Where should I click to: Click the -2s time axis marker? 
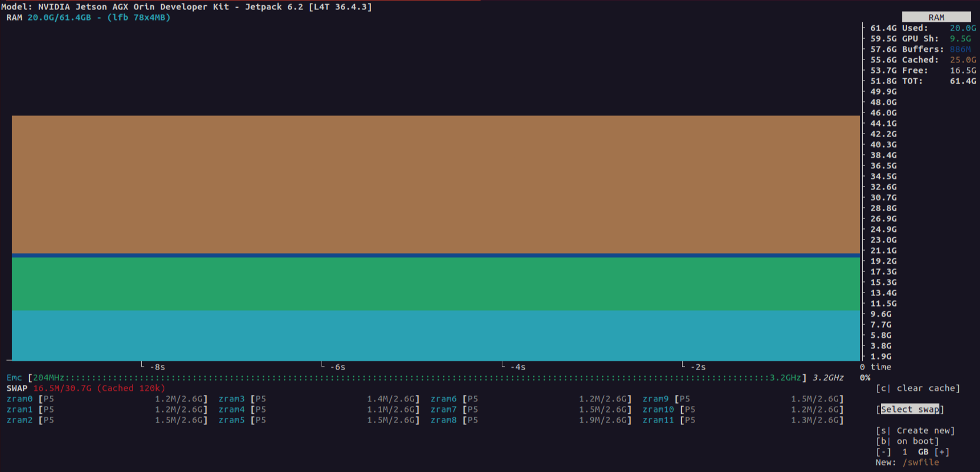click(698, 367)
